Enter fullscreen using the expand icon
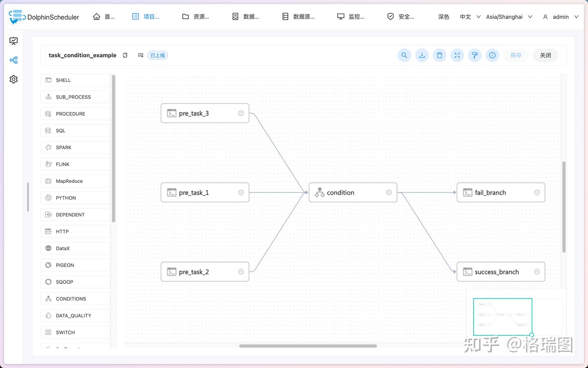Image resolution: width=588 pixels, height=368 pixels. pyautogui.click(x=457, y=55)
